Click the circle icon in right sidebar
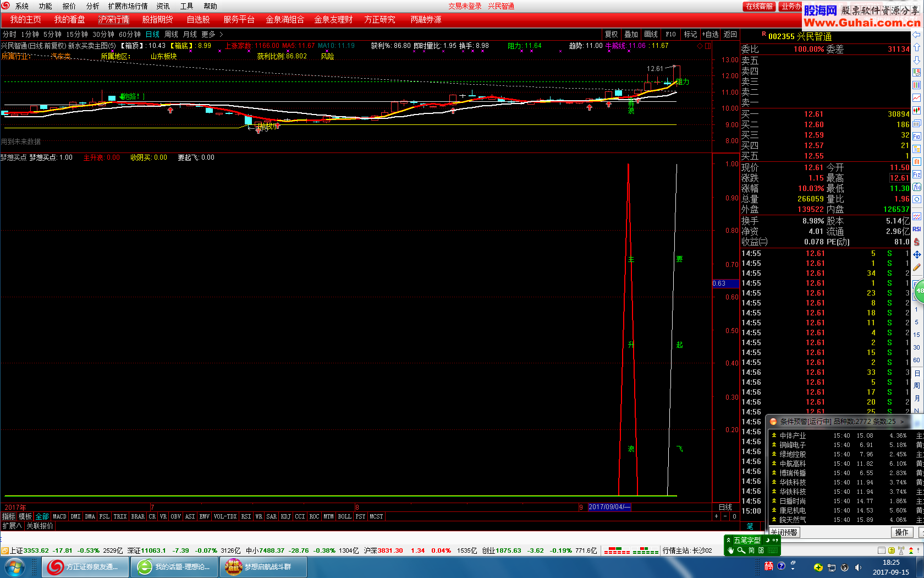 (x=916, y=199)
